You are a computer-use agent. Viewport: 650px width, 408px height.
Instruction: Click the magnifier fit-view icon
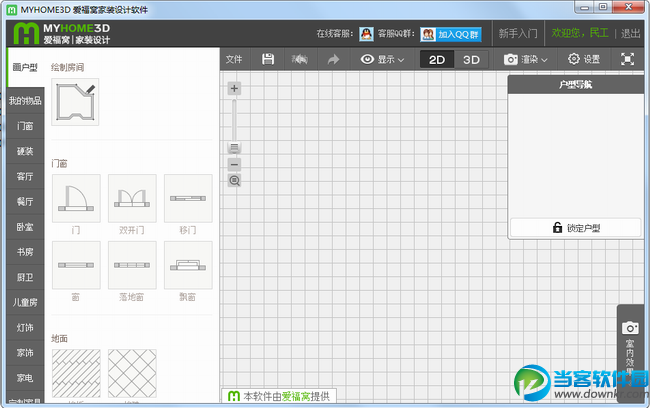tap(234, 181)
